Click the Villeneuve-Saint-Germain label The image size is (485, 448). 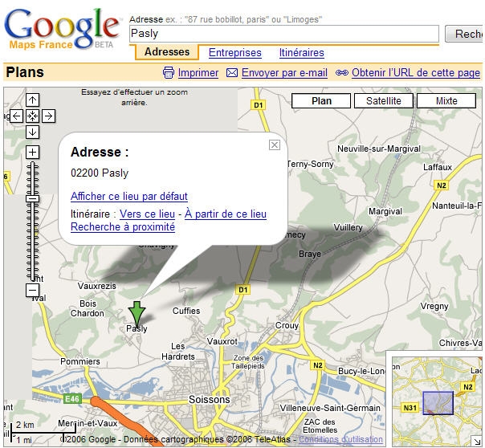point(330,408)
